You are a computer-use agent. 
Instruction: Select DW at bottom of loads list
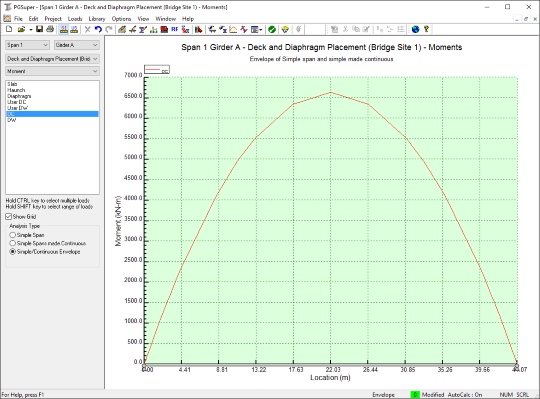pyautogui.click(x=52, y=120)
